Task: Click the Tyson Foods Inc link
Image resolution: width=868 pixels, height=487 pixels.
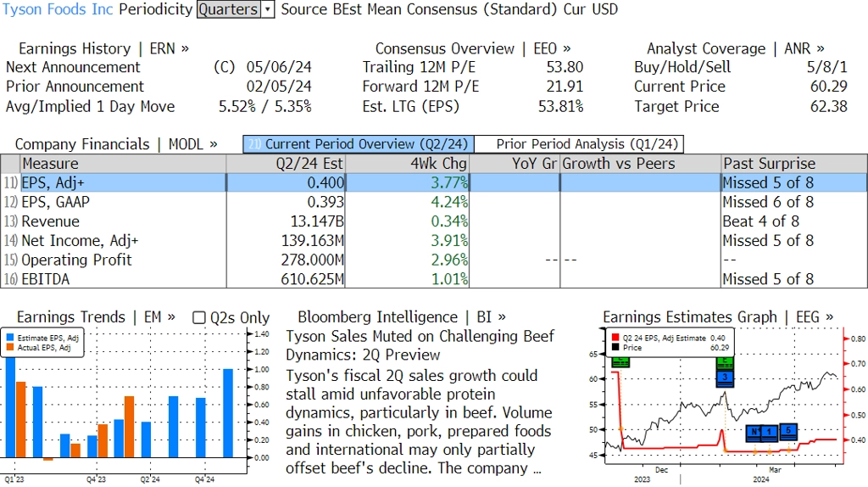Action: [58, 9]
